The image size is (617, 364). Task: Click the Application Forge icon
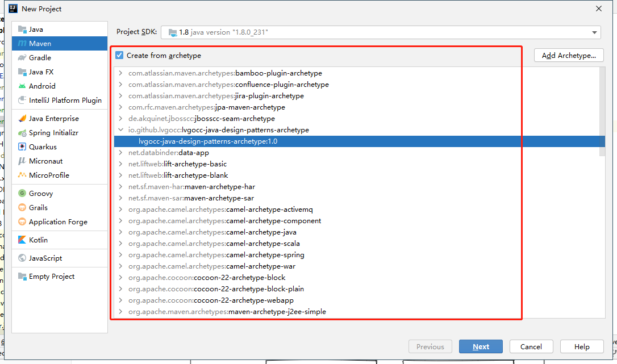coord(22,222)
